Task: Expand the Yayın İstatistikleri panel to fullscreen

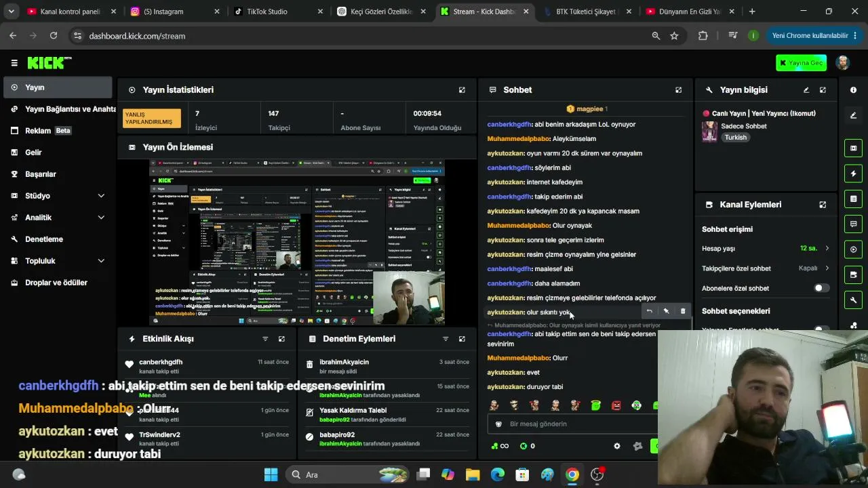Action: click(462, 90)
